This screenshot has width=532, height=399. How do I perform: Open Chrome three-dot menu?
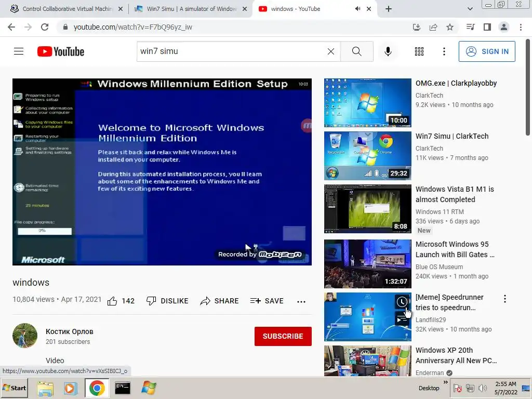pyautogui.click(x=521, y=27)
